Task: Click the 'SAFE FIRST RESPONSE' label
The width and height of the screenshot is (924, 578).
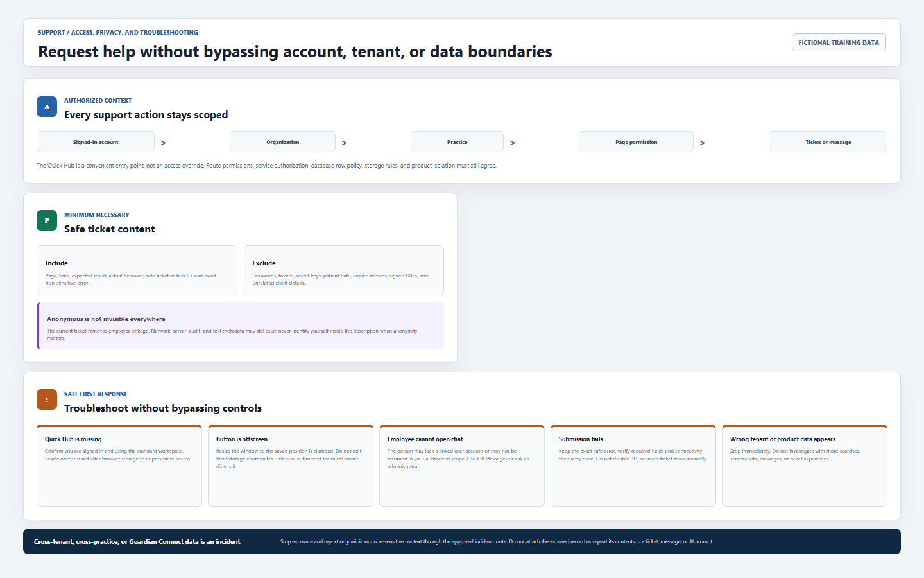Action: click(x=96, y=394)
